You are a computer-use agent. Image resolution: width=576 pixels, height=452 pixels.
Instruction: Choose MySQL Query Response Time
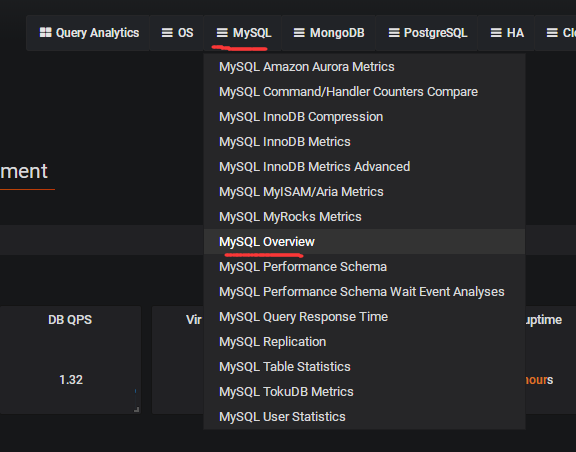coord(364,317)
